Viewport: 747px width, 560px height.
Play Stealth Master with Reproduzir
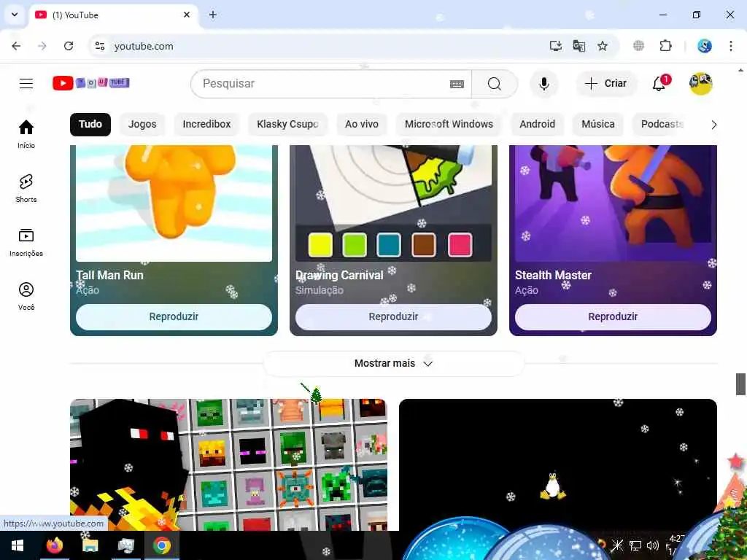(x=613, y=316)
